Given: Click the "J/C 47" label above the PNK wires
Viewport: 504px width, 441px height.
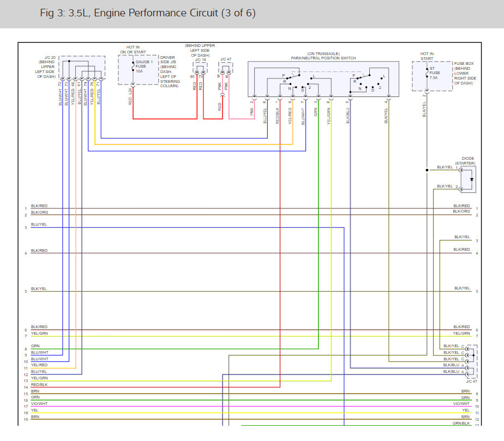Looking at the screenshot, I should (x=226, y=59).
